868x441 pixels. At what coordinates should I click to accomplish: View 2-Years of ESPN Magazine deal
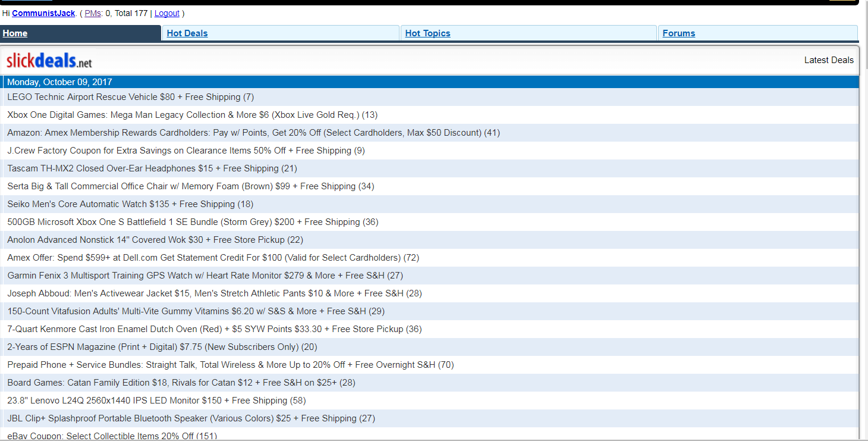tap(162, 347)
